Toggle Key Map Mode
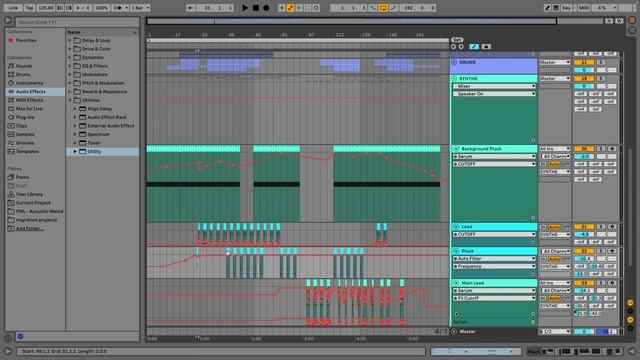Image resolution: width=640 pixels, height=360 pixels. pyautogui.click(x=567, y=8)
